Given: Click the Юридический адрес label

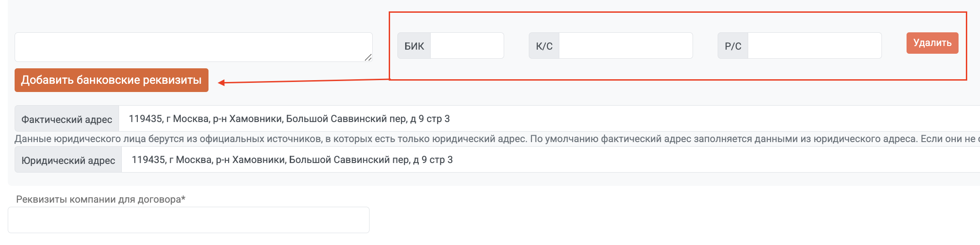Looking at the screenshot, I should [x=68, y=160].
